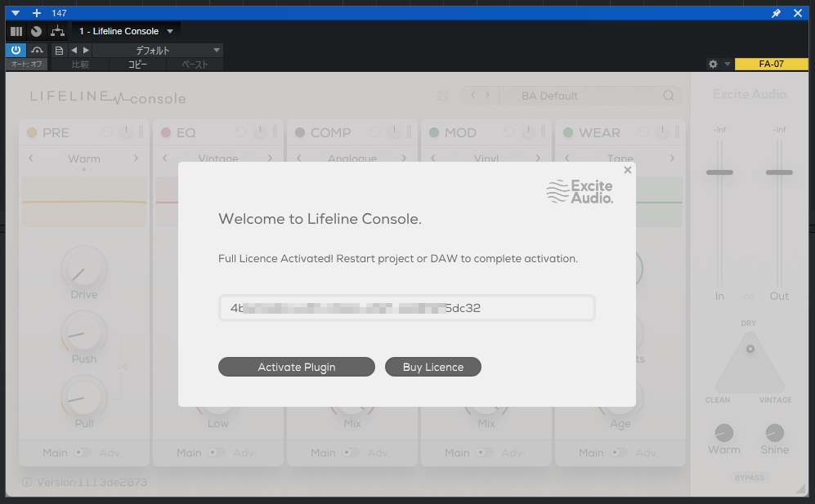Select previous plugin preset arrow near BA Default

(473, 95)
